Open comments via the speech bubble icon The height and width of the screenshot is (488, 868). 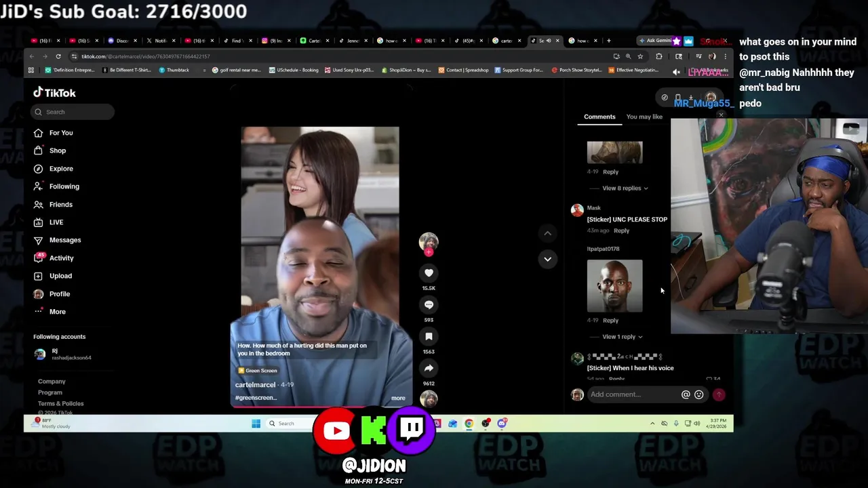click(x=429, y=304)
